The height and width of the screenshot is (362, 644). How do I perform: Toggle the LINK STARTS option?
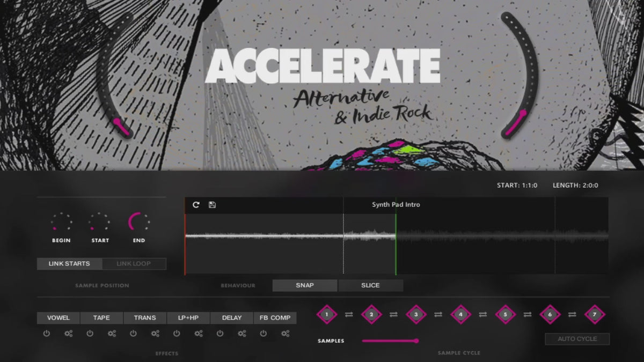[x=69, y=264]
